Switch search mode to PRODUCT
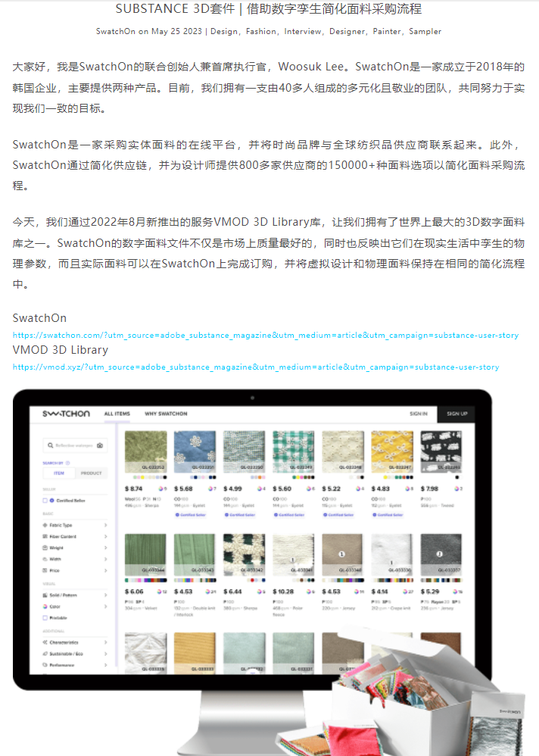 [91, 473]
